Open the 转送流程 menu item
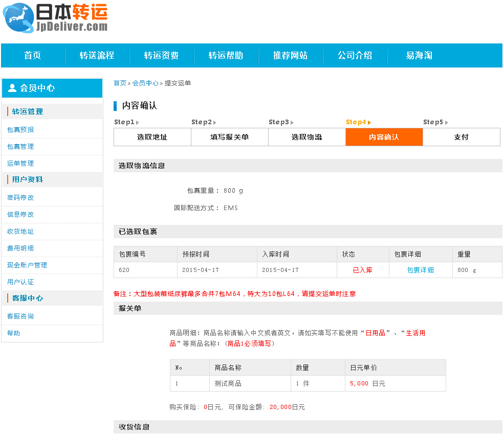 pyautogui.click(x=97, y=55)
